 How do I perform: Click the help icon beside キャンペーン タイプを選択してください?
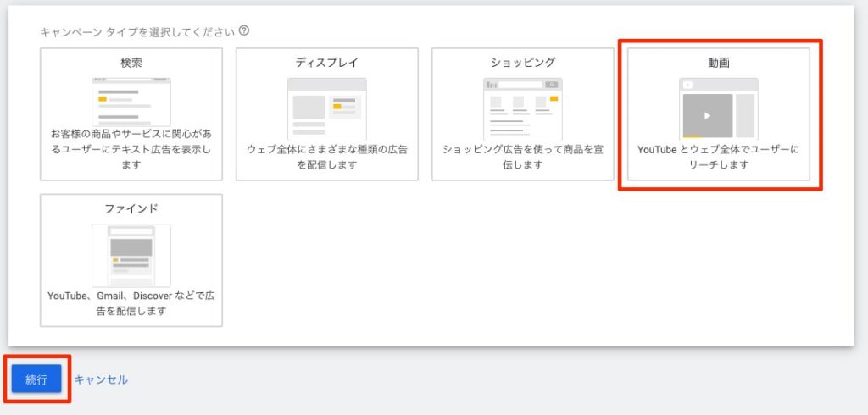tap(244, 31)
